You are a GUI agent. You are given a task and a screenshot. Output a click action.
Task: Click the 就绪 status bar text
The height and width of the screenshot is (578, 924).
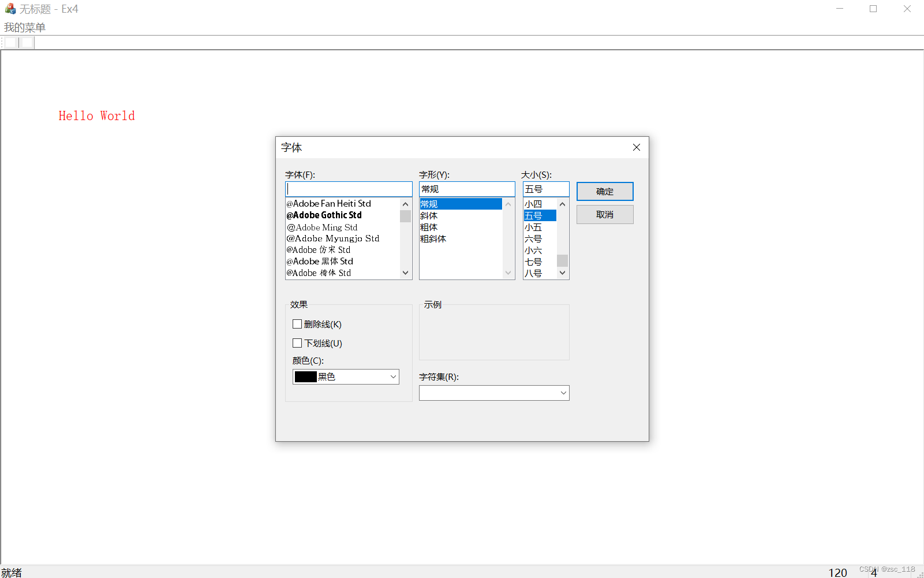(12, 572)
